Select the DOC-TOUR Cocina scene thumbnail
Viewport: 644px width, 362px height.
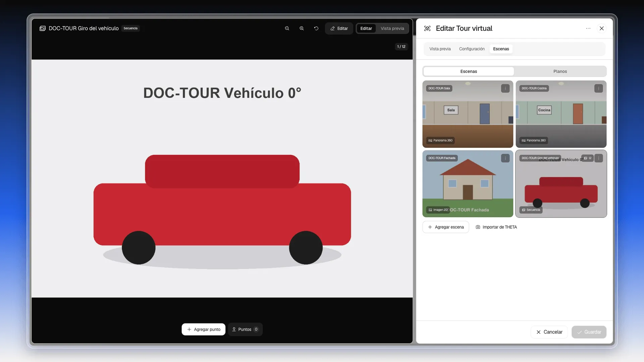click(x=561, y=114)
